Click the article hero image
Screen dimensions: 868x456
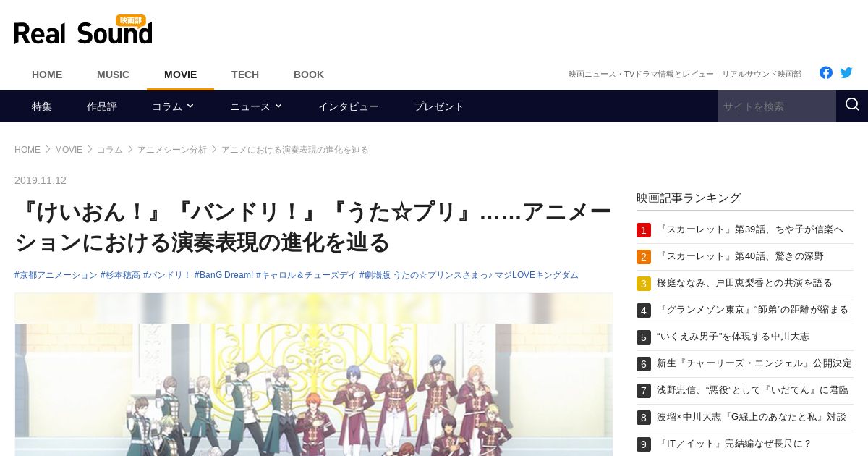(x=314, y=374)
